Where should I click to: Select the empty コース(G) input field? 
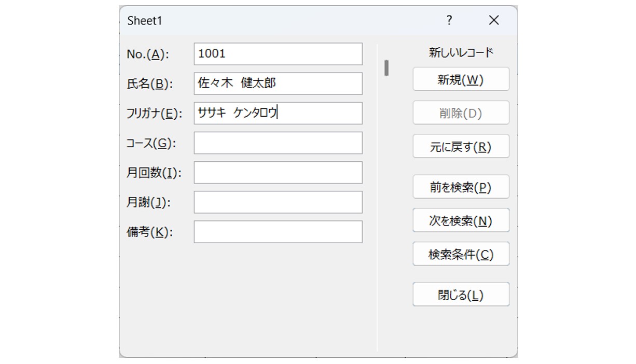[x=278, y=143]
